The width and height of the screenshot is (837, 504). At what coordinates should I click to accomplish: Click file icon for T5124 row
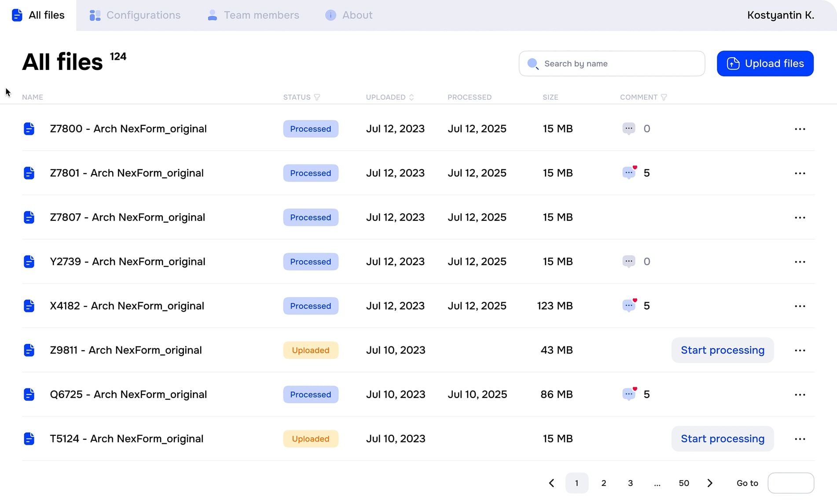(29, 438)
